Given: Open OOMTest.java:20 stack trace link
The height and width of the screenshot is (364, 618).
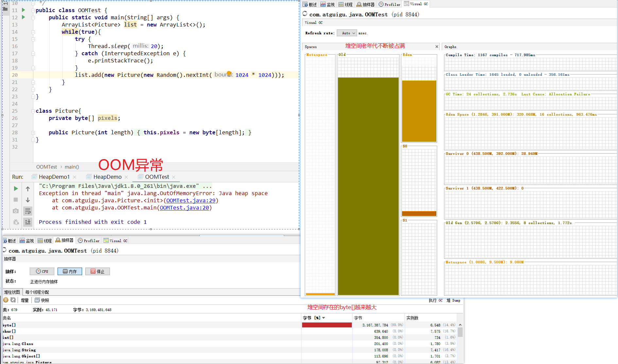Looking at the screenshot, I should tap(184, 207).
